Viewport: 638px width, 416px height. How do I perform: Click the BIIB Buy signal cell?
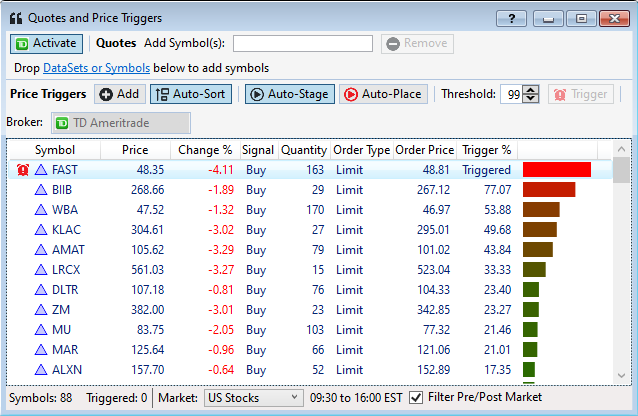click(256, 190)
